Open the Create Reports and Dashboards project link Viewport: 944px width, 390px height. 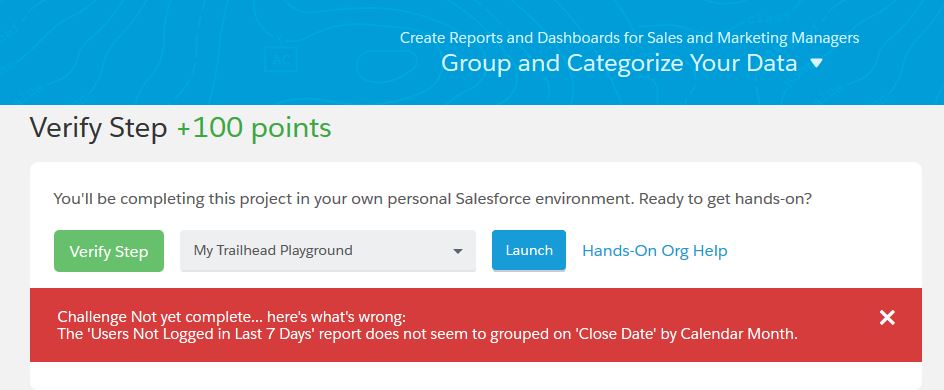629,38
